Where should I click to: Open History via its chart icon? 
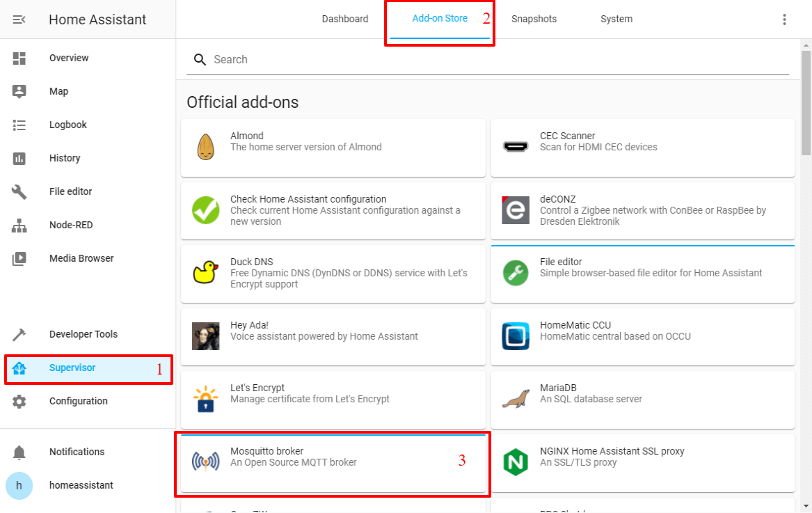point(19,159)
